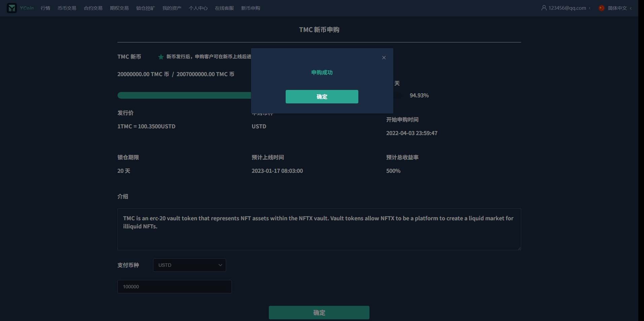Click the 94.93% progress value
The image size is (644, 321).
pos(419,96)
